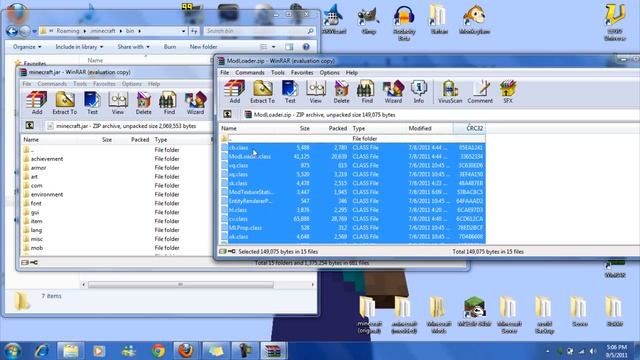Screen dimensions: 640x360
Task: Click Delete icon in ModLoader.zip window
Action: click(341, 91)
